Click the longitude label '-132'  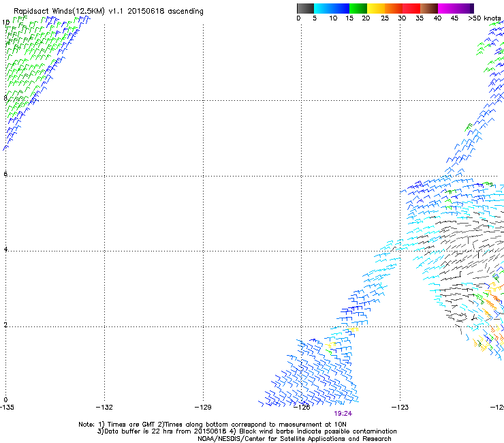[x=104, y=408]
